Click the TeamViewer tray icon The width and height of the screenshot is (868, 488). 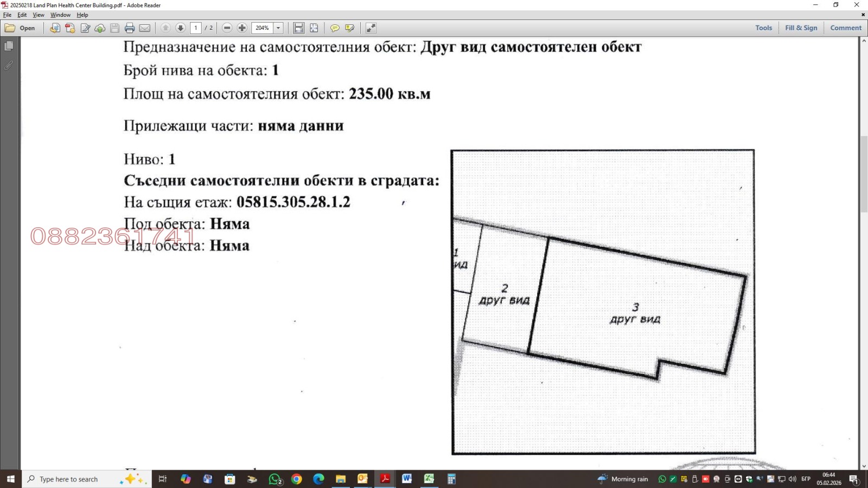[x=738, y=479]
